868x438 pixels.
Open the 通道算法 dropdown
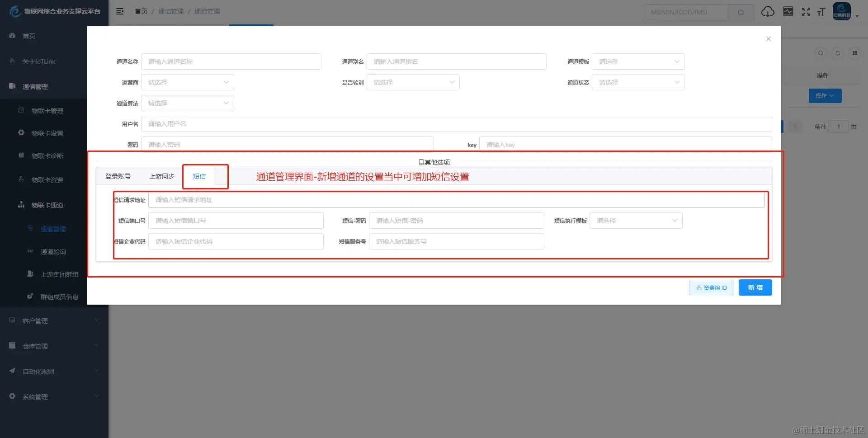[x=188, y=103]
